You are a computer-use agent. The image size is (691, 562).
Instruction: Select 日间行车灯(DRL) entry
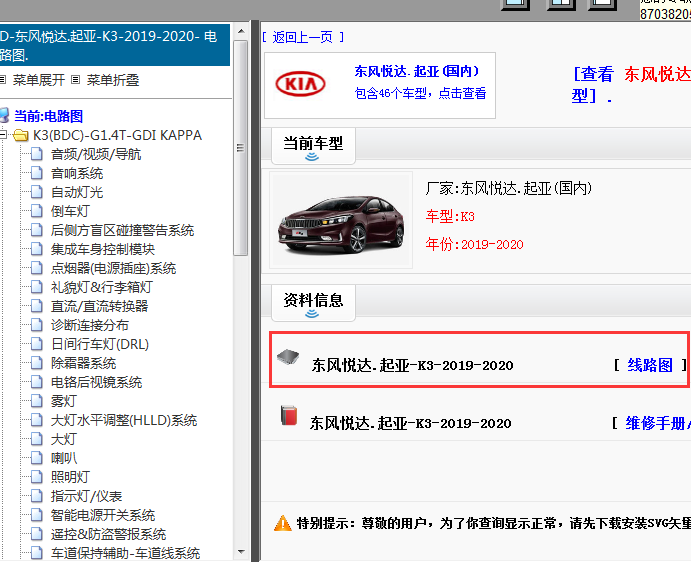(x=100, y=344)
